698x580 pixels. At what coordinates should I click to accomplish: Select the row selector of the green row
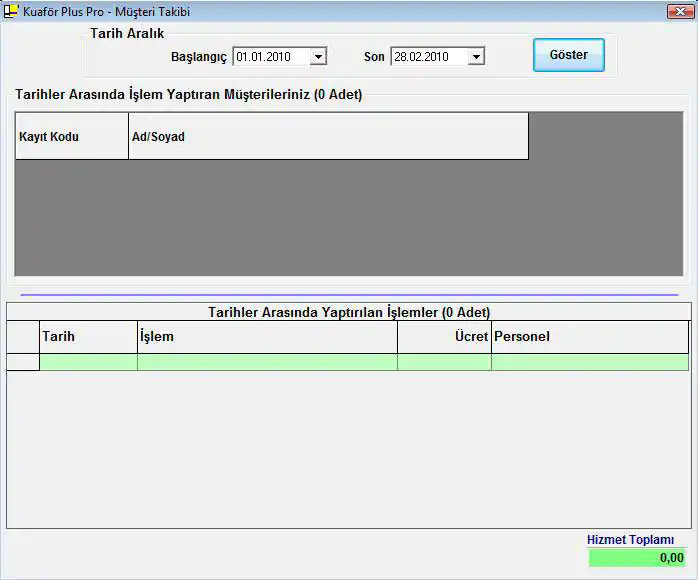[23, 362]
